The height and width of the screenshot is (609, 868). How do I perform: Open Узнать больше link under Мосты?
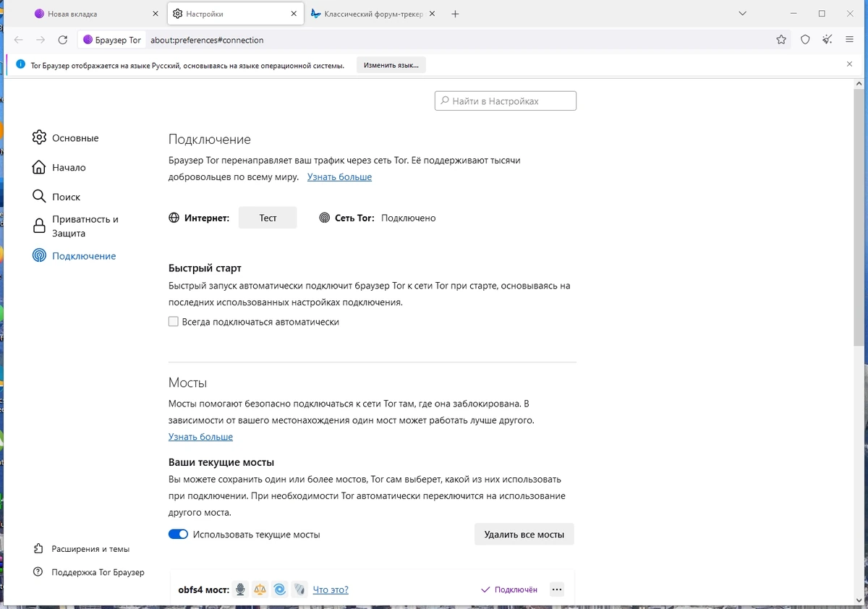(200, 437)
